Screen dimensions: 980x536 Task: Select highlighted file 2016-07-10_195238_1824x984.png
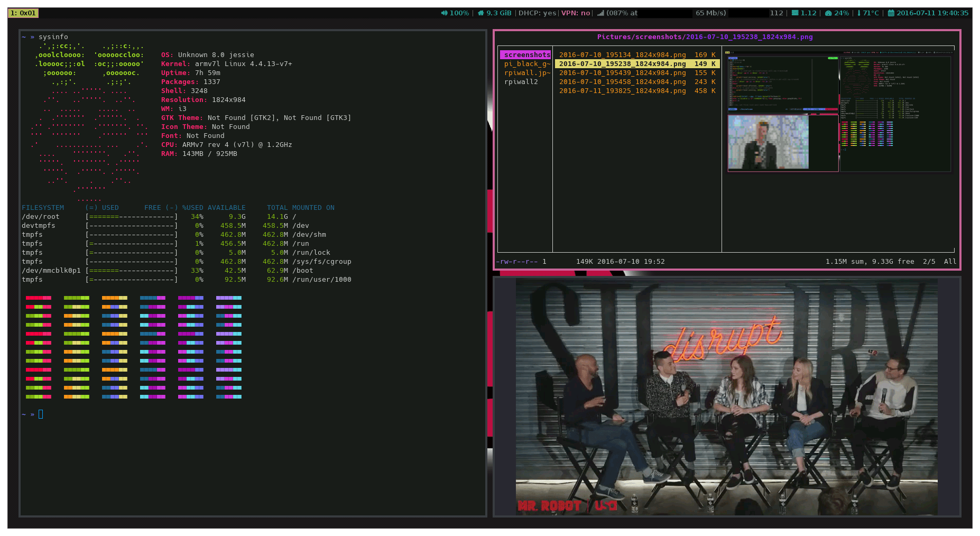(x=637, y=64)
